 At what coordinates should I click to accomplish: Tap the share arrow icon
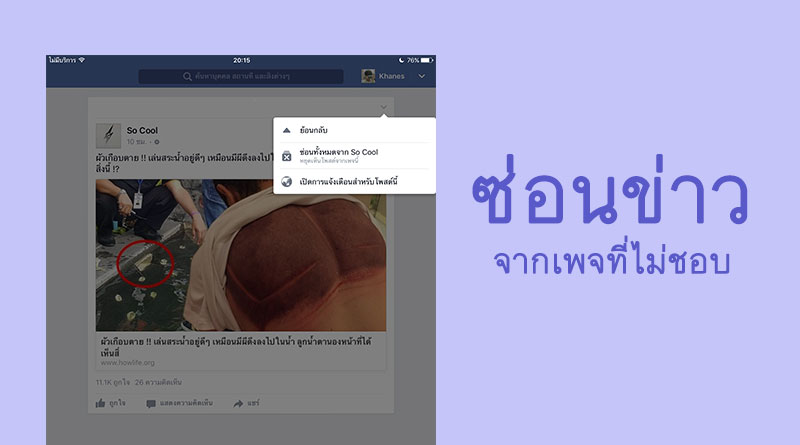[238, 404]
